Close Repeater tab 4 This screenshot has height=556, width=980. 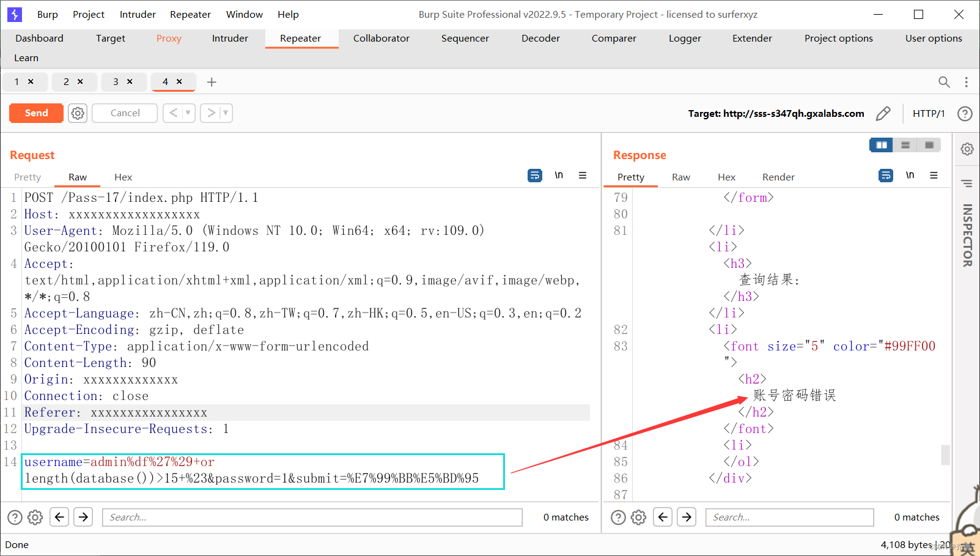(x=179, y=81)
